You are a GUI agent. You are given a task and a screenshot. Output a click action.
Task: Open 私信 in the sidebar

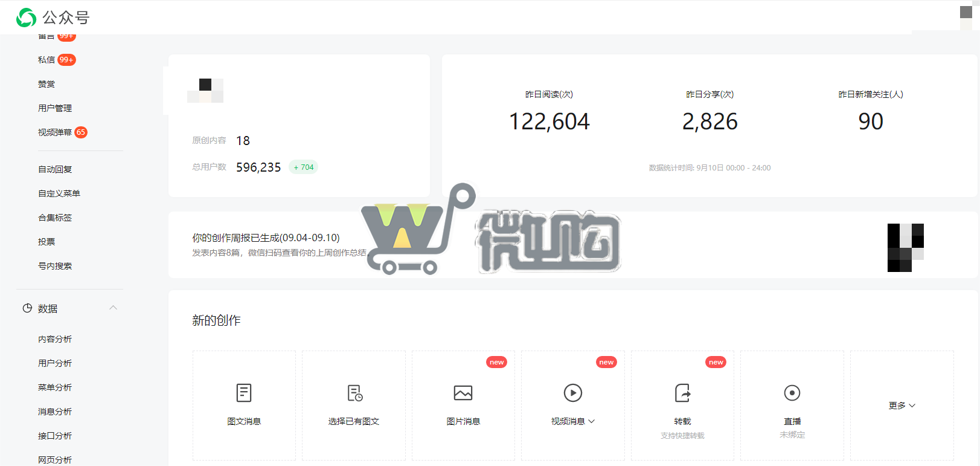(x=46, y=60)
